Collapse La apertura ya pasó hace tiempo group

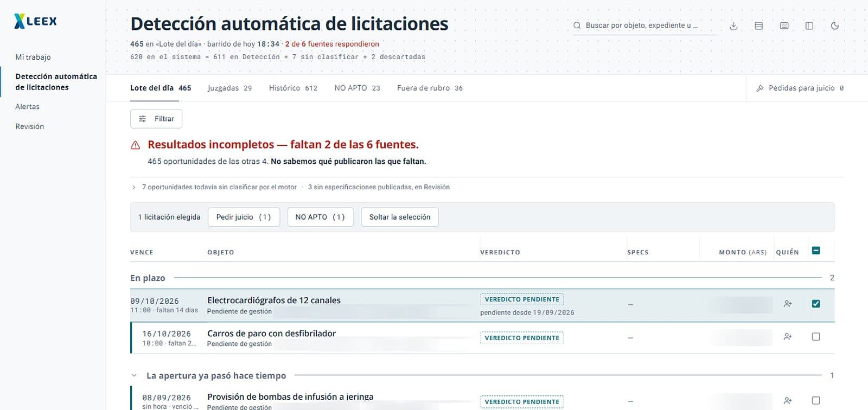[x=134, y=375]
